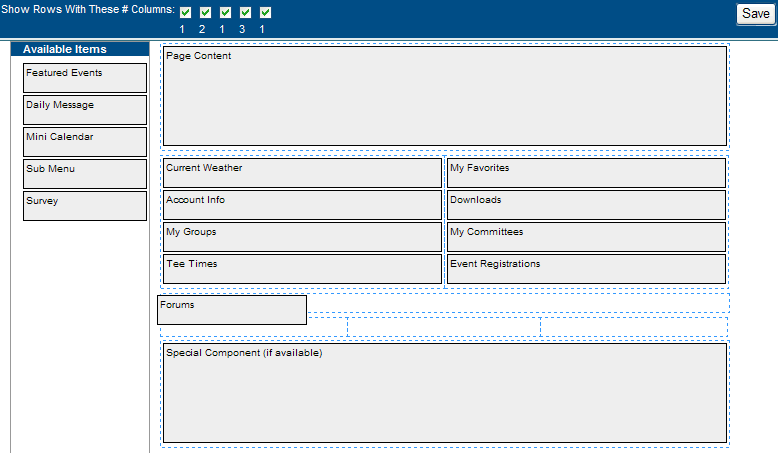Pick the Sub Menu item
Viewport: 778px width, 453px height.
85,174
